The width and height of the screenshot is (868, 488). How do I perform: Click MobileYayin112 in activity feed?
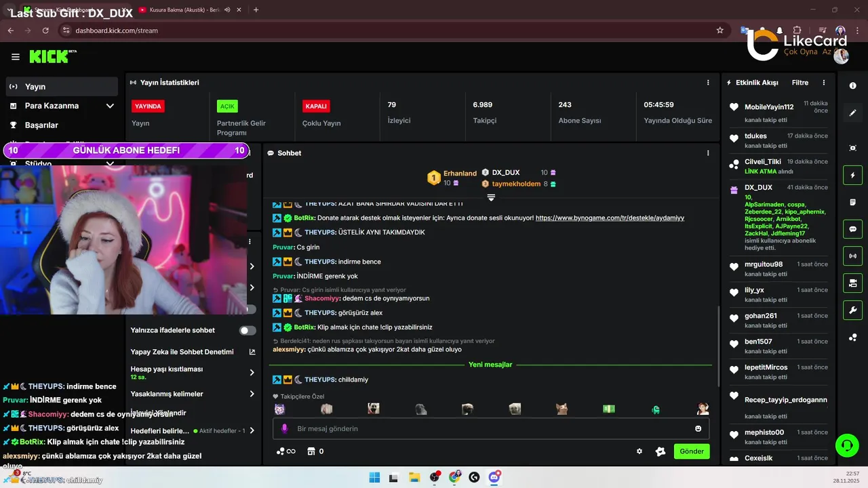pyautogui.click(x=769, y=107)
